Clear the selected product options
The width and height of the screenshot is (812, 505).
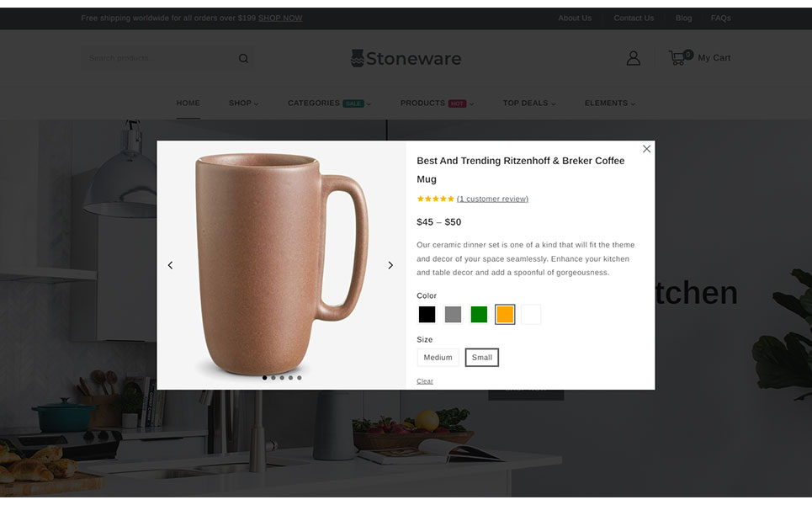click(x=425, y=381)
